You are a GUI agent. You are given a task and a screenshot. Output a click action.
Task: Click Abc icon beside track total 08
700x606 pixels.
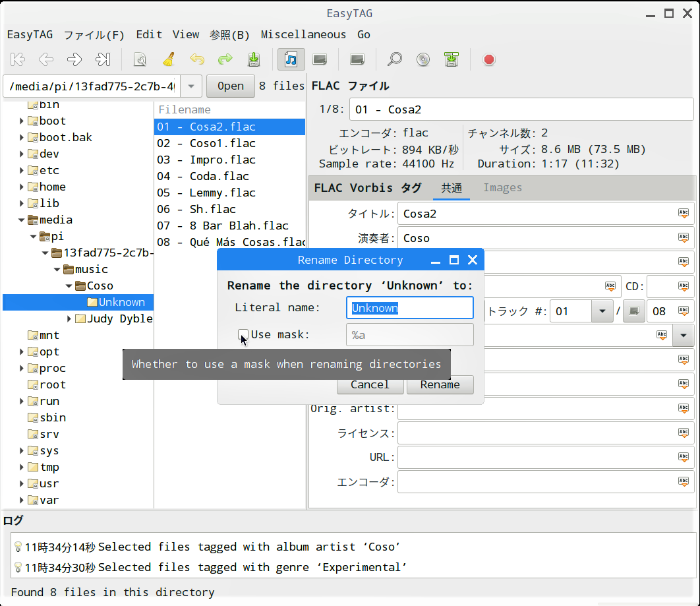(684, 311)
